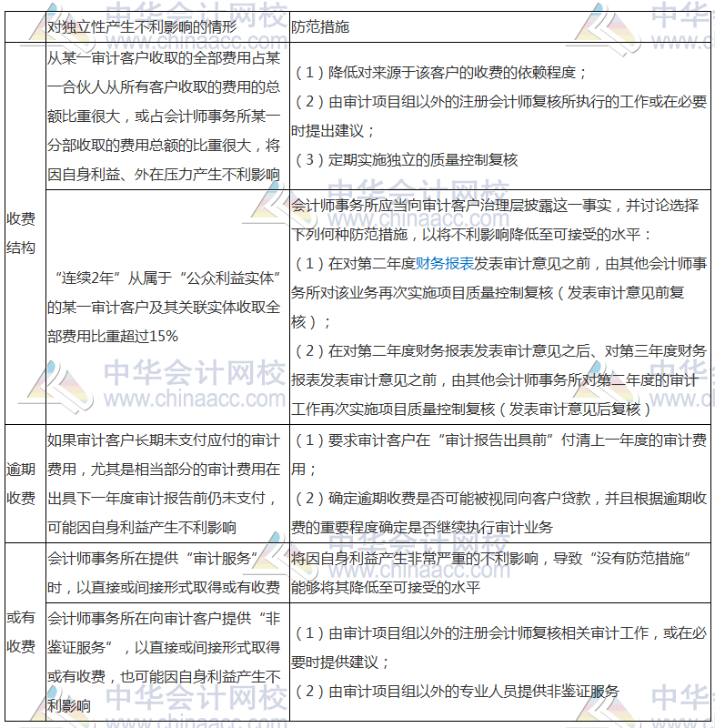This screenshot has height=728, width=715.
Task: Click text 下列何种防范措施，以将不利影响降低至可接受的水平
Action: pyautogui.click(x=466, y=235)
